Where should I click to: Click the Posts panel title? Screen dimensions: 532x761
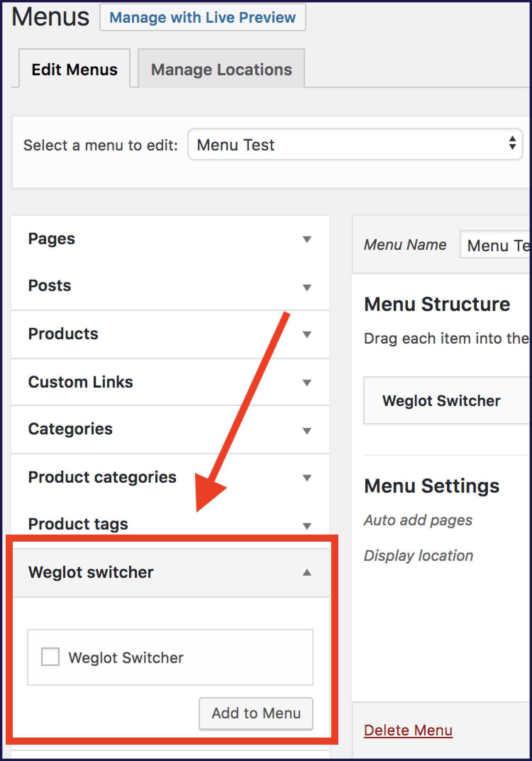point(50,286)
